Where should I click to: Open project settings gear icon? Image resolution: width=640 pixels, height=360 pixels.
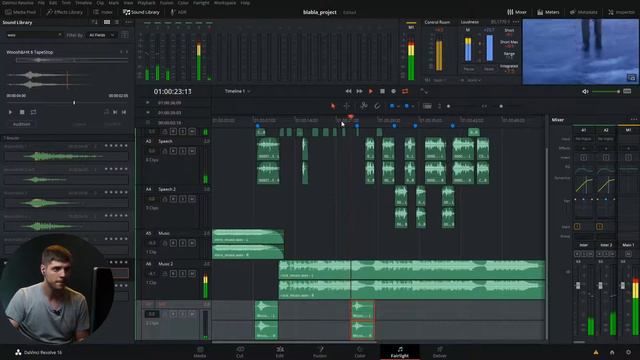click(628, 352)
